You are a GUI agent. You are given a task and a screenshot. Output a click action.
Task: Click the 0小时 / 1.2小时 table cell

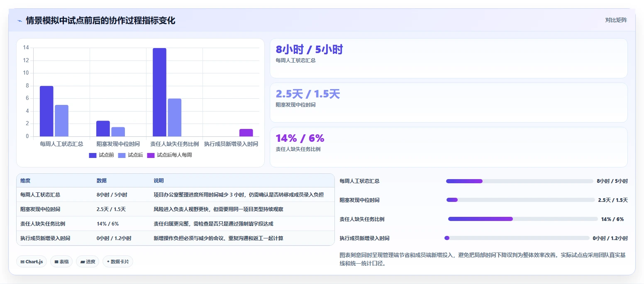[114, 238]
